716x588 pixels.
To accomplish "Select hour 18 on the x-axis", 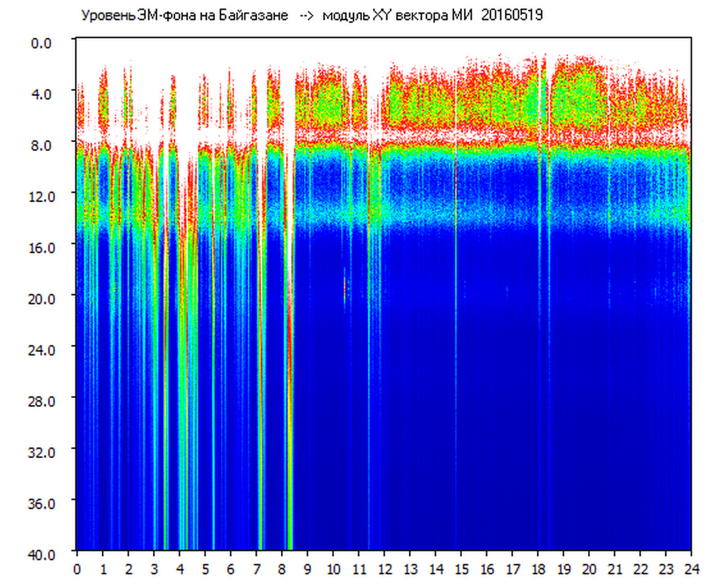I will click(538, 569).
